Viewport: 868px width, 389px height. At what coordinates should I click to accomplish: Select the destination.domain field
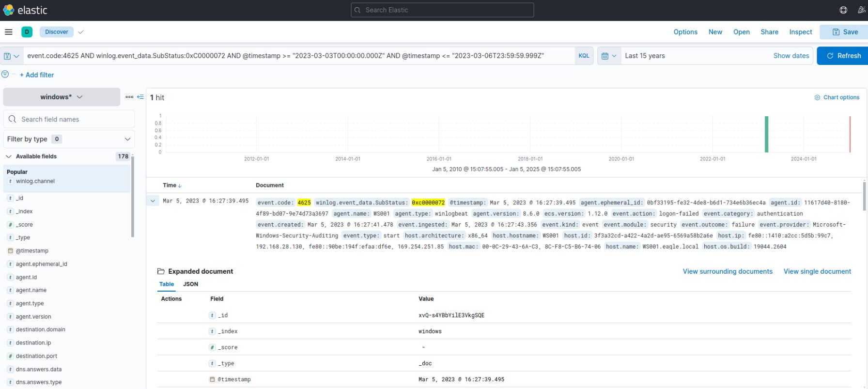click(40, 329)
